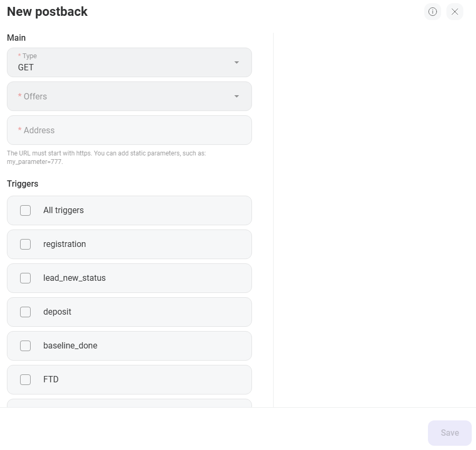The width and height of the screenshot is (476, 450).
Task: Click the caret arrow in the Type field
Action: [x=237, y=62]
